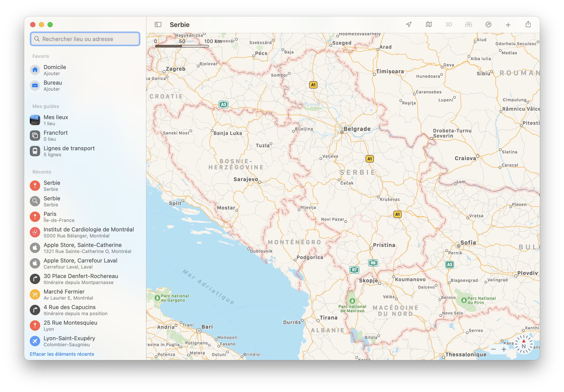The image size is (564, 392).
Task: Open recent Lyon-Saint-Exupéry airport entry
Action: pos(69,341)
